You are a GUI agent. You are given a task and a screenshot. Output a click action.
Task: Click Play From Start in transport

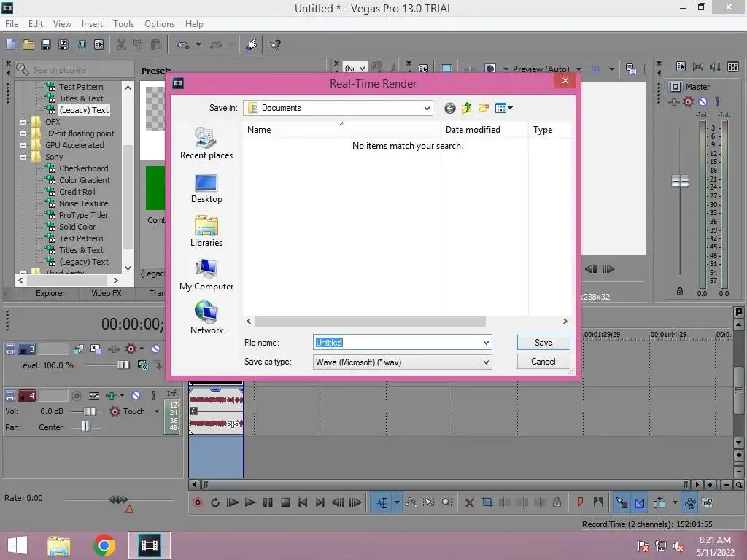(x=233, y=502)
